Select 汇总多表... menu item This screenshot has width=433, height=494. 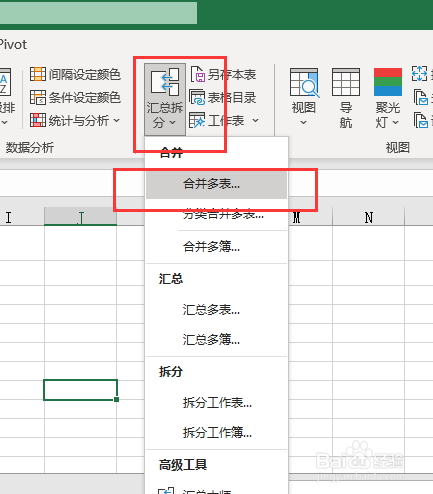click(x=216, y=310)
